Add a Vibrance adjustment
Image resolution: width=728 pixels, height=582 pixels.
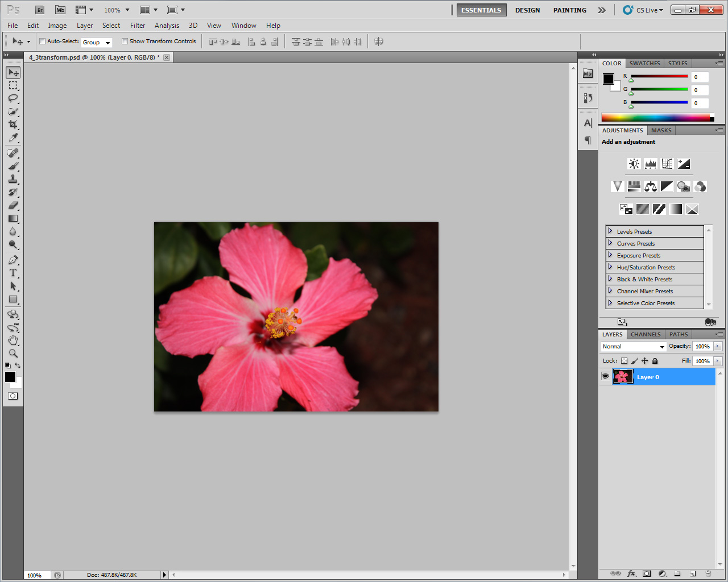point(617,186)
